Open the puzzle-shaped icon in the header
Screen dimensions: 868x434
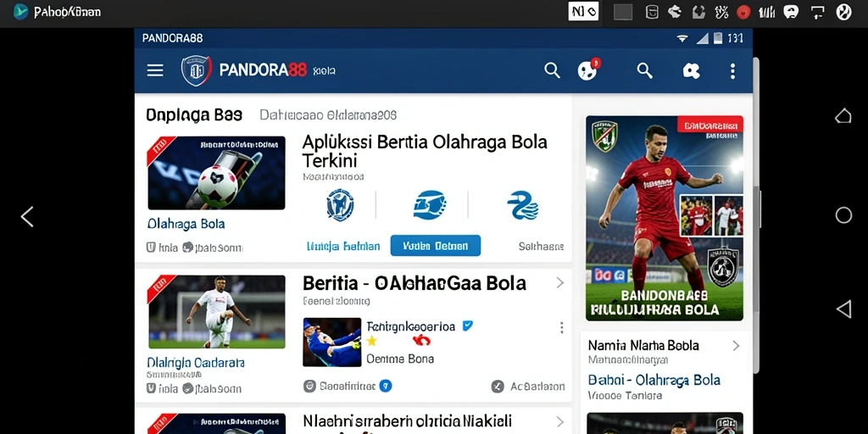(x=691, y=70)
